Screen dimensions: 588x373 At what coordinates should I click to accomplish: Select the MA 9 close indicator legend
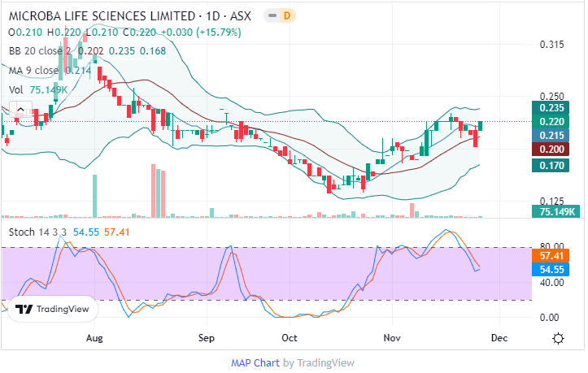(x=37, y=70)
